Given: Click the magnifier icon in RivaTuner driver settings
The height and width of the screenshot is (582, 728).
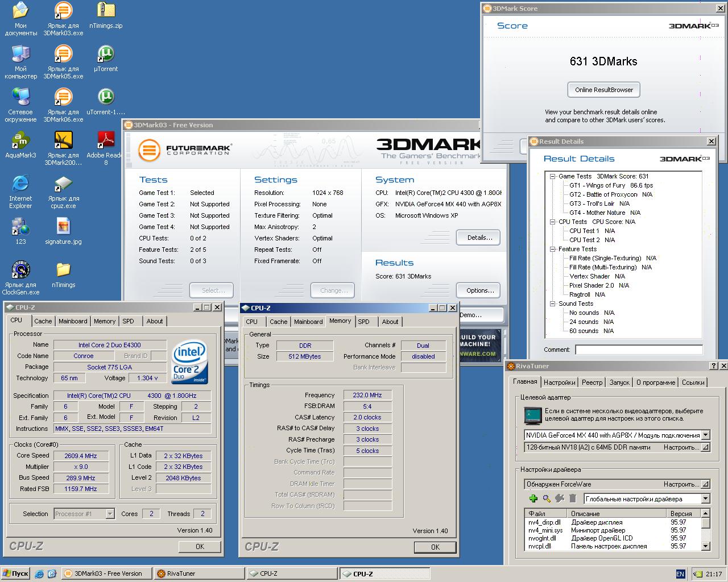Looking at the screenshot, I should click(x=547, y=498).
